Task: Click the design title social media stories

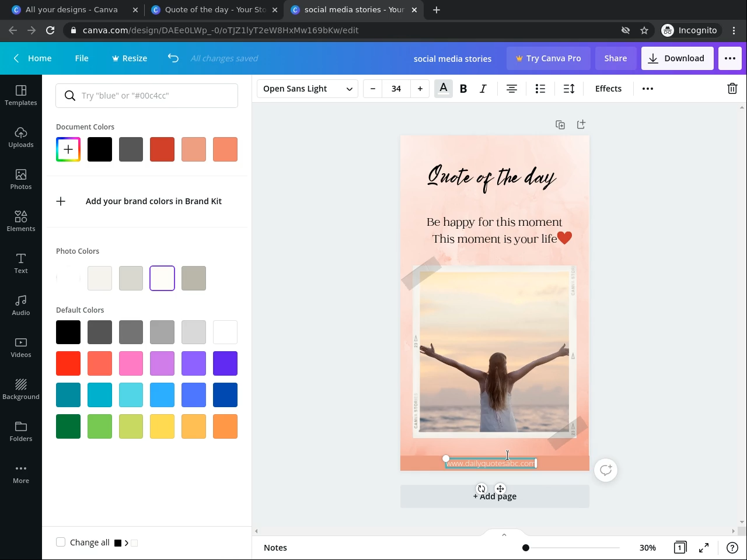Action: point(452,58)
